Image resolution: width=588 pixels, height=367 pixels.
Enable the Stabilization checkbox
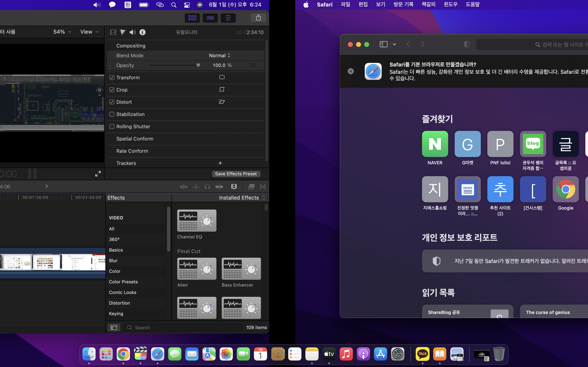pos(112,114)
